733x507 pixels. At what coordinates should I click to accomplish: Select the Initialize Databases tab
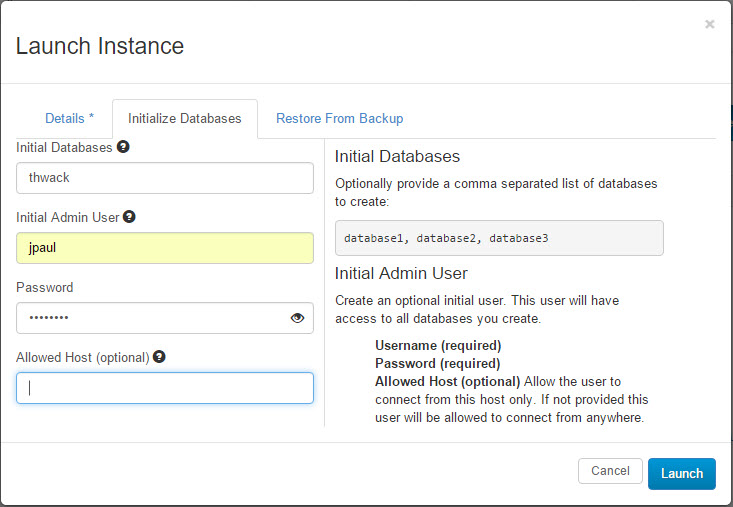click(x=185, y=118)
